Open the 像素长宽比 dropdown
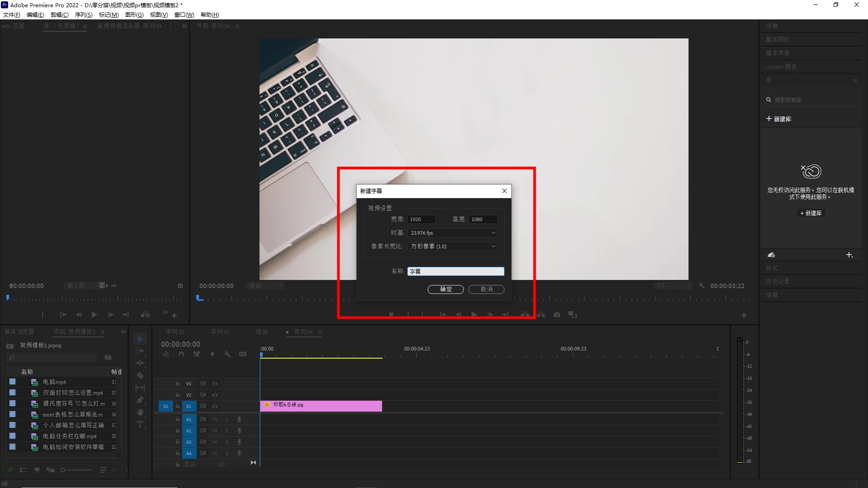868x488 pixels. click(452, 246)
